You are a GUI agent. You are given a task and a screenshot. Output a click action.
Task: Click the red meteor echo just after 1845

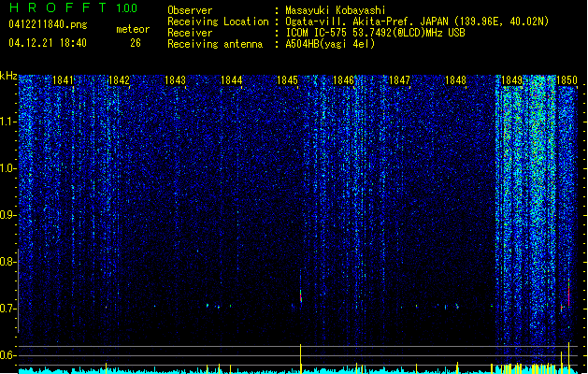point(301,295)
